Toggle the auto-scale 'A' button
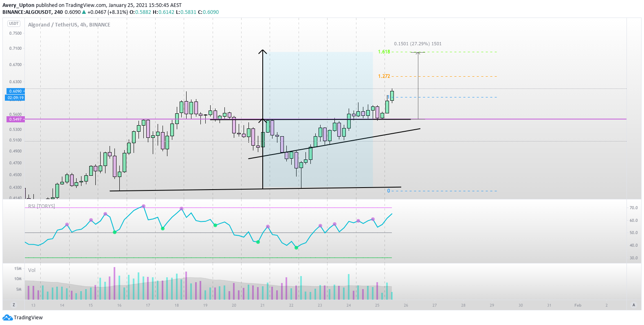The width and height of the screenshot is (644, 325). pos(634,305)
